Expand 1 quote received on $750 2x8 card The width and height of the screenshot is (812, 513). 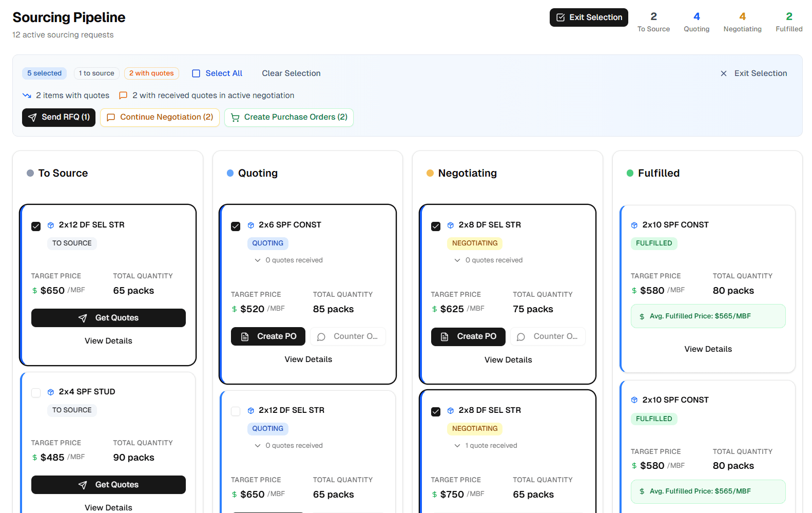click(486, 446)
